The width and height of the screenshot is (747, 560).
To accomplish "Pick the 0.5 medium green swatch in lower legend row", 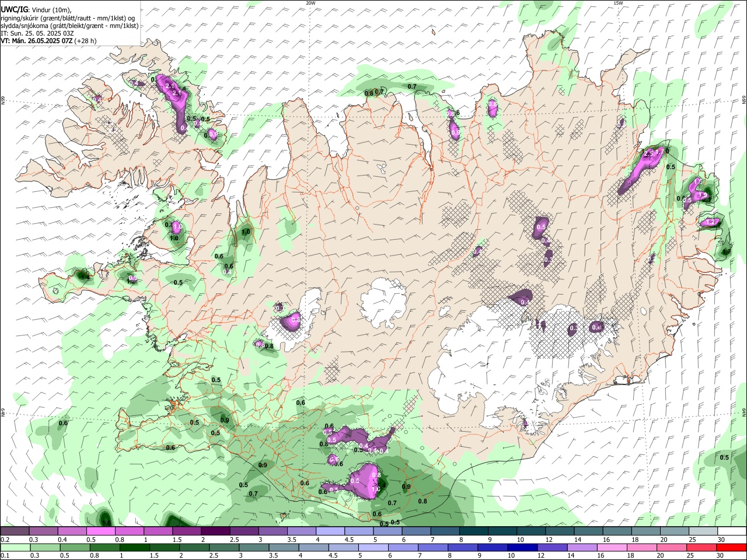I will point(75,547).
